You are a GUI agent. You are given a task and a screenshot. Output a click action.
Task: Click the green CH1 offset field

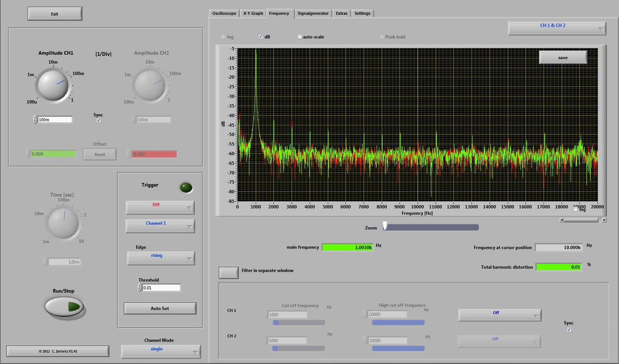tap(53, 154)
